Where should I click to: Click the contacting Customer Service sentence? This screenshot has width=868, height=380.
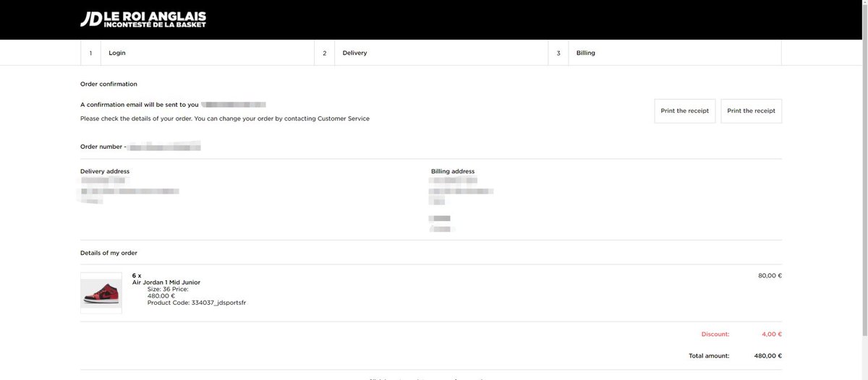(225, 118)
